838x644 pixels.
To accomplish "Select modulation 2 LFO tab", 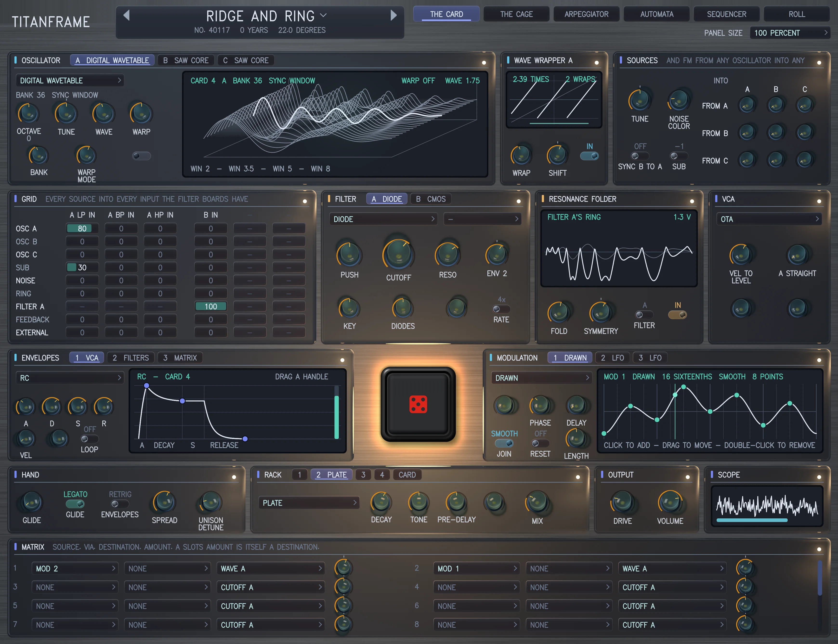I will click(612, 358).
